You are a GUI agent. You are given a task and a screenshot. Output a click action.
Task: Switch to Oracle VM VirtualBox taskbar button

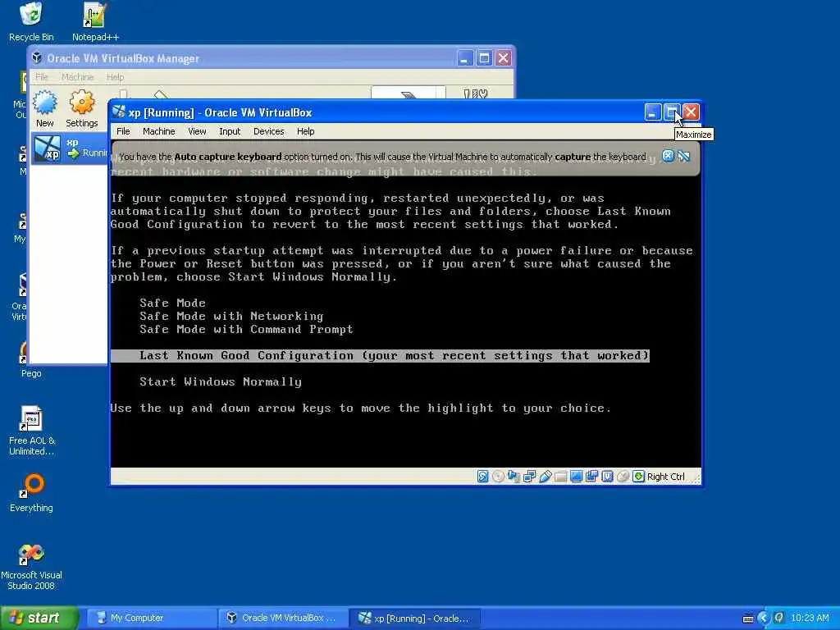(x=283, y=618)
